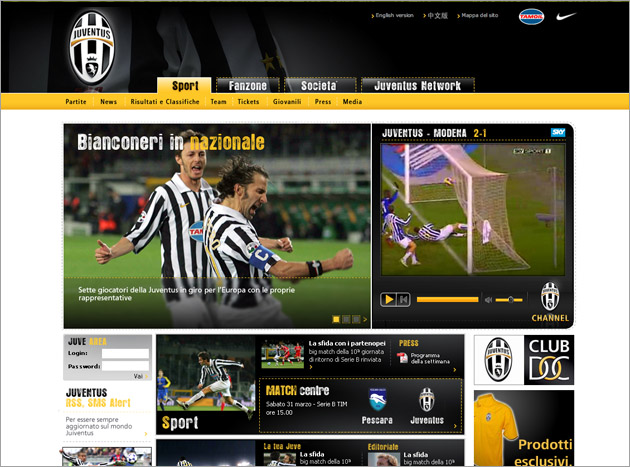Open the News submenu item

108,102
